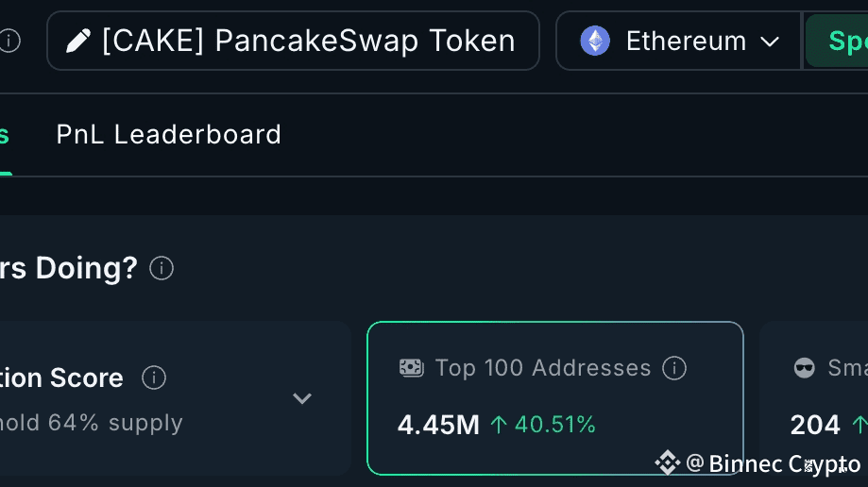Click info icon next to the Score label
The height and width of the screenshot is (487, 868).
154,378
